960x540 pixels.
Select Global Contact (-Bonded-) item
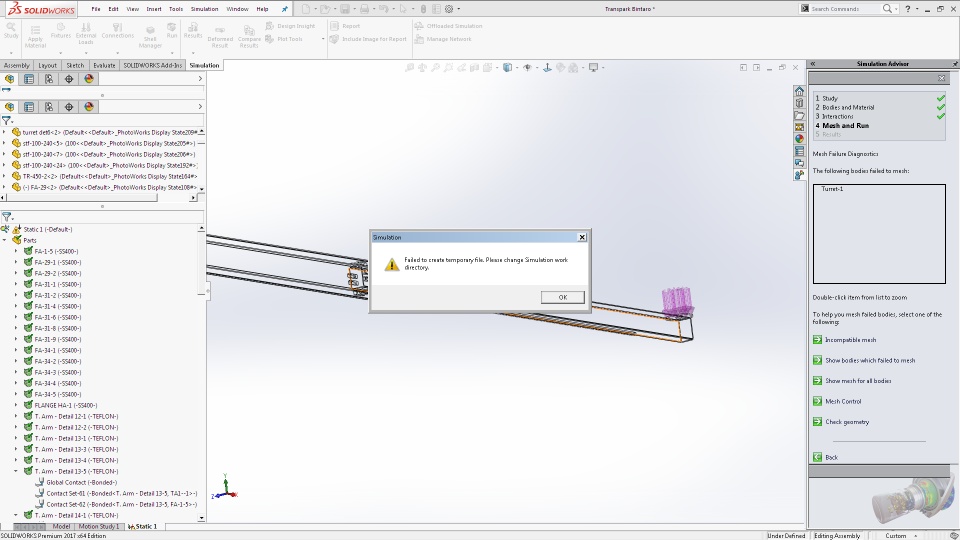coord(81,482)
